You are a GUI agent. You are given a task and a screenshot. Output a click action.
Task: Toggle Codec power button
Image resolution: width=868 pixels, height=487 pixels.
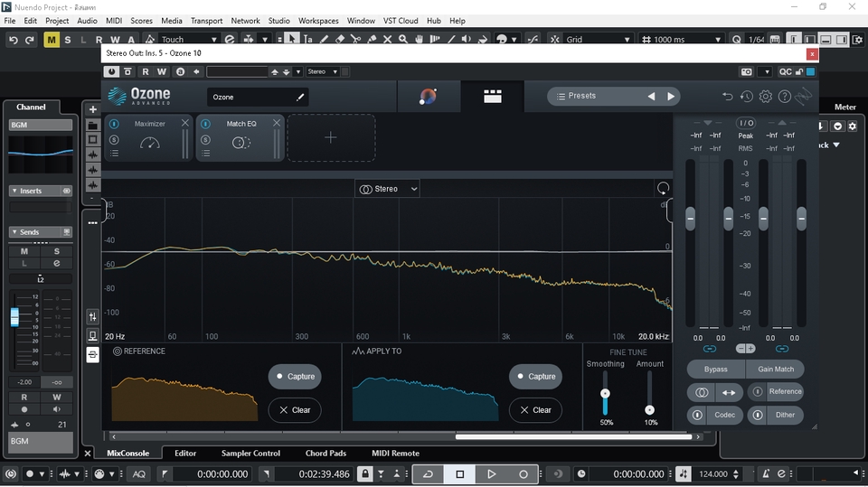[x=697, y=415]
